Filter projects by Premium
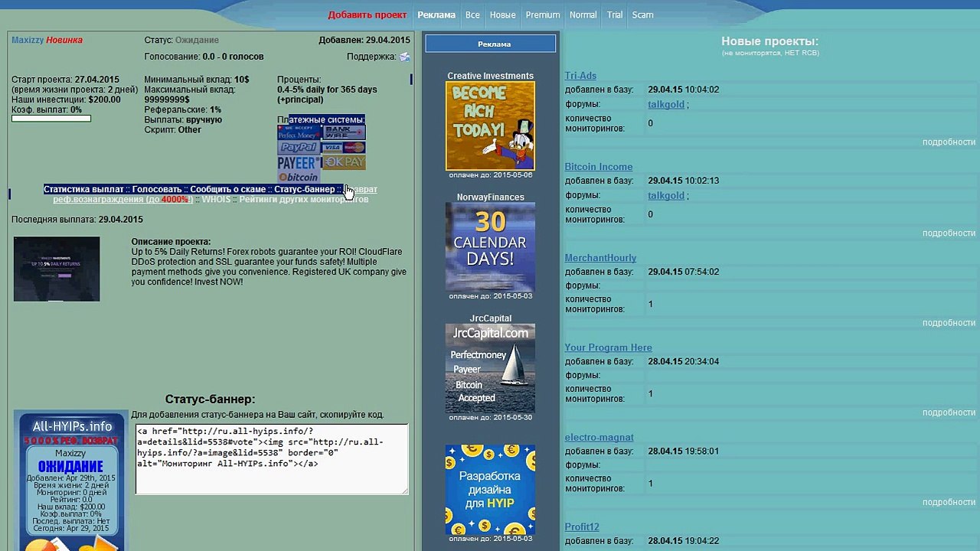Image resolution: width=980 pixels, height=551 pixels. pyautogui.click(x=543, y=15)
